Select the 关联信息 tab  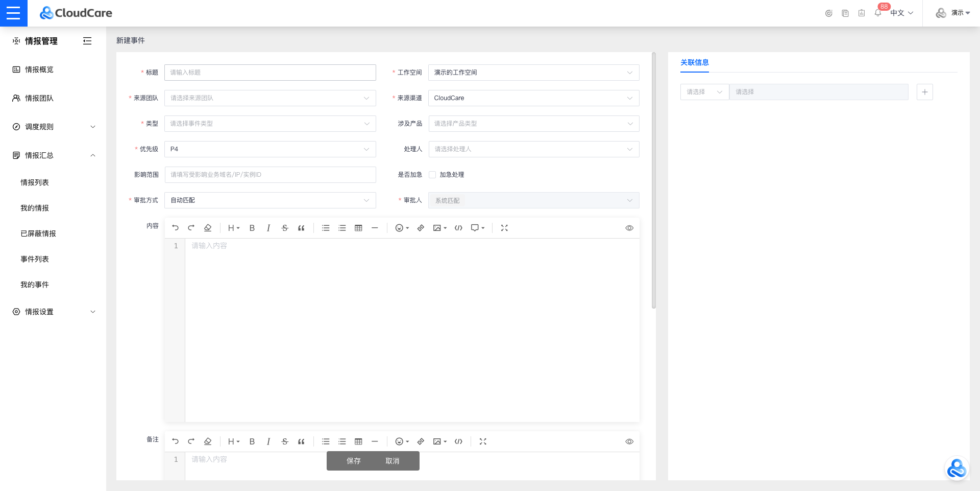tap(694, 62)
